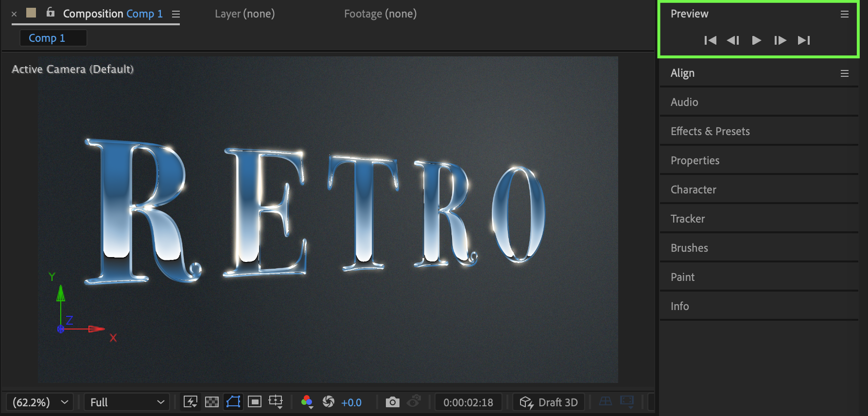Click the current time 0:00:02:18 field
868x416 pixels.
[x=468, y=402]
